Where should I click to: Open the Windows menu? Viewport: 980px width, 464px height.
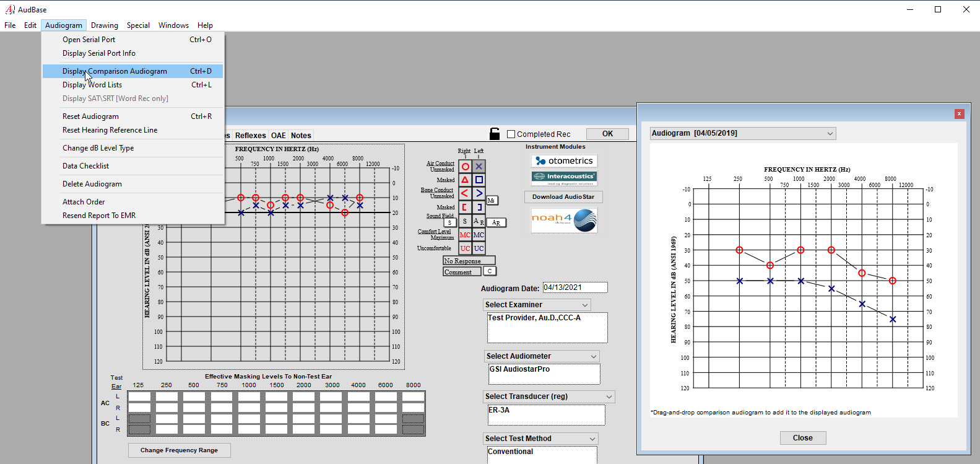click(173, 25)
